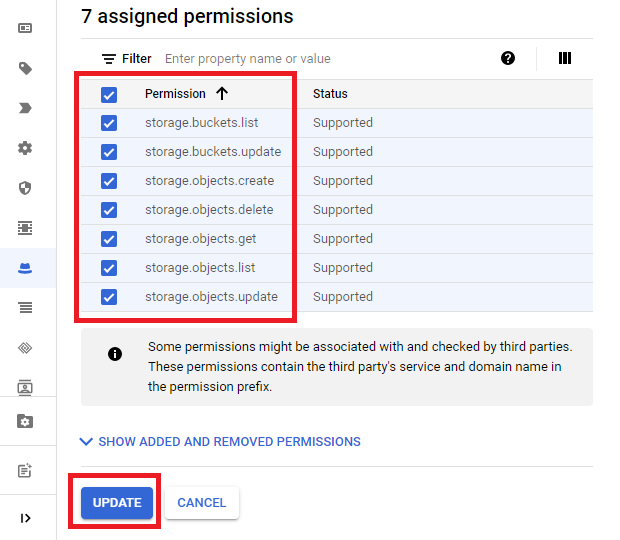The image size is (620, 540).
Task: Expand Show Added and Removed Permissions
Action: pos(220,441)
